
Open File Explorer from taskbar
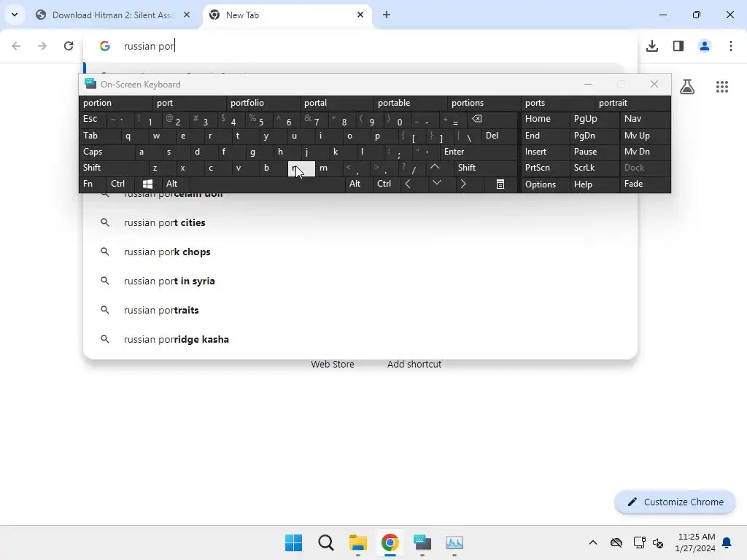[x=357, y=542]
